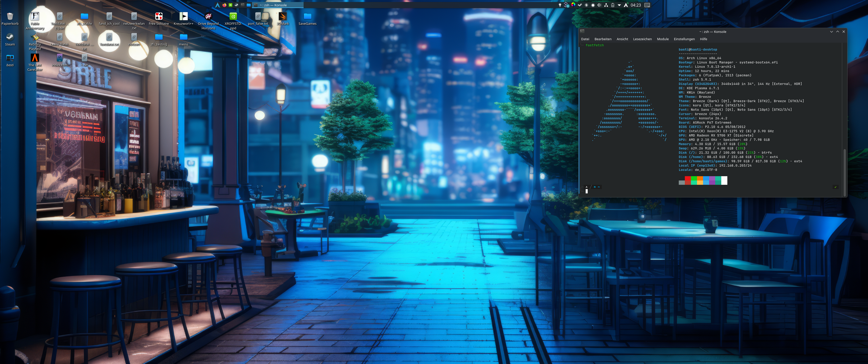Screen dimensions: 868x364
Task: Open the Module menu in Konsole
Action: [663, 39]
